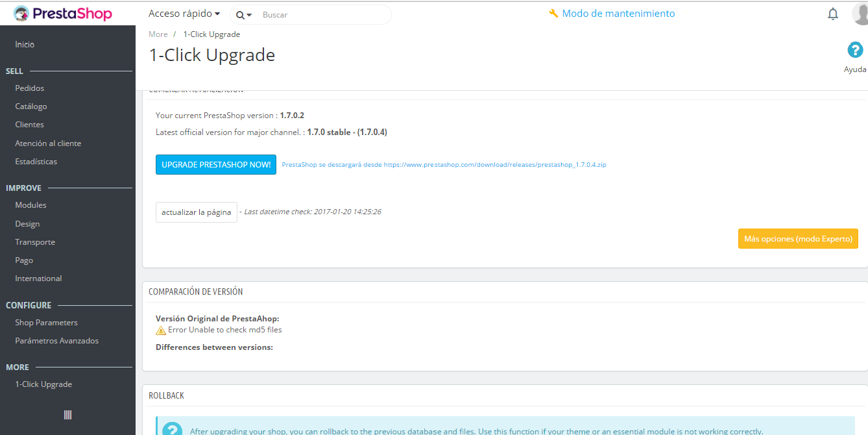Click the search magnifier icon
Image resolution: width=868 pixels, height=435 pixels.
click(241, 15)
